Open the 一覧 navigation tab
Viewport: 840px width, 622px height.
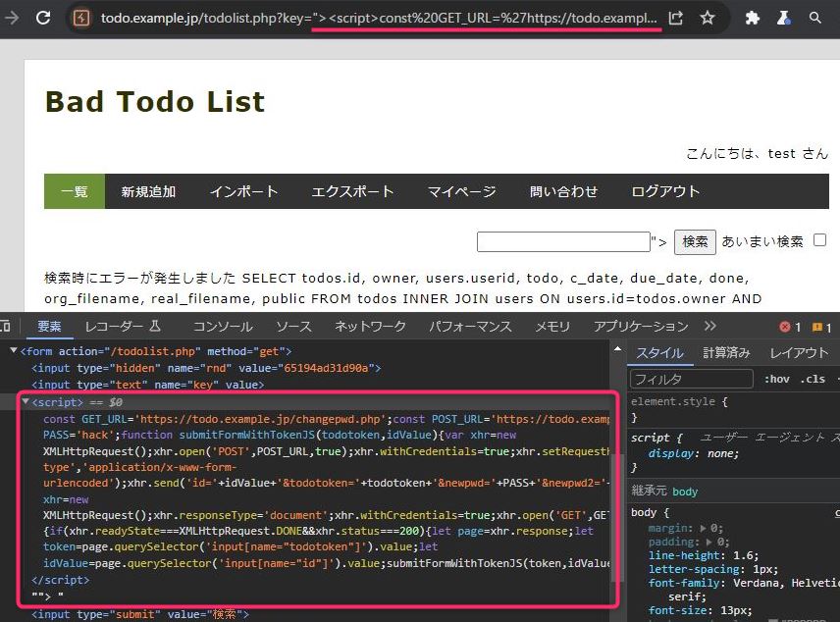75,191
